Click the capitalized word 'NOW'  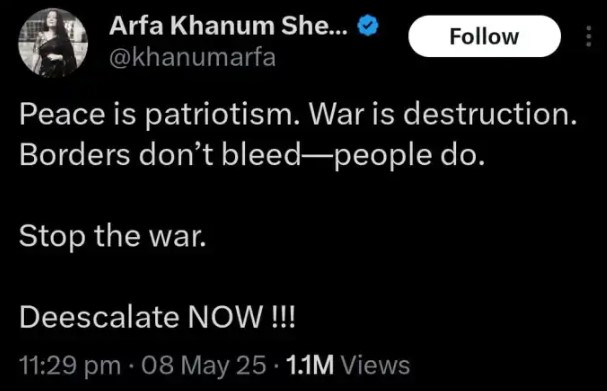(225, 317)
